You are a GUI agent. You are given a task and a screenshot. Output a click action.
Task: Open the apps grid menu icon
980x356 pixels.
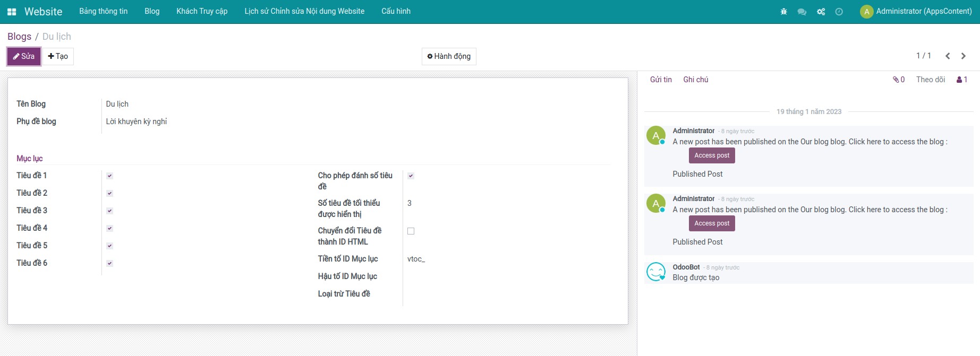12,12
